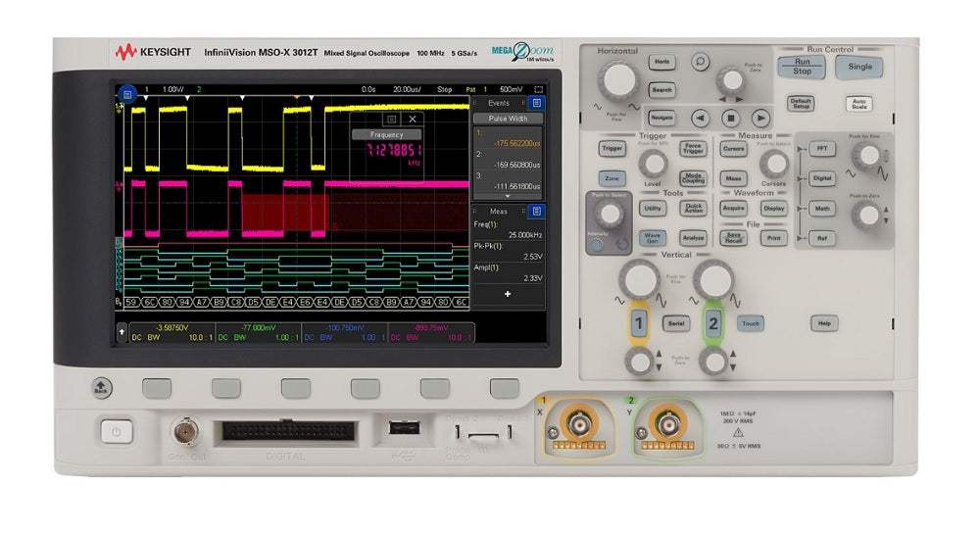The height and width of the screenshot is (537, 980).
Task: Tap the blue main menu icon on screen
Action: [x=126, y=96]
